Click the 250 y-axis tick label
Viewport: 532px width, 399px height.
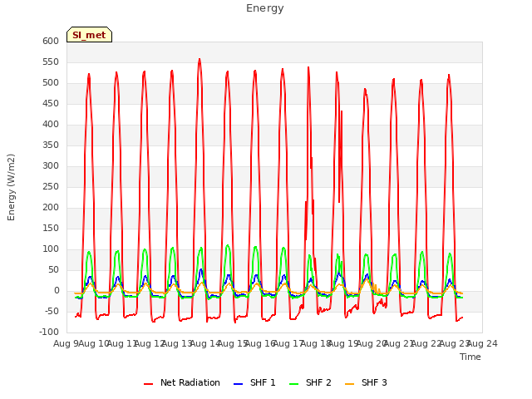click(x=51, y=186)
